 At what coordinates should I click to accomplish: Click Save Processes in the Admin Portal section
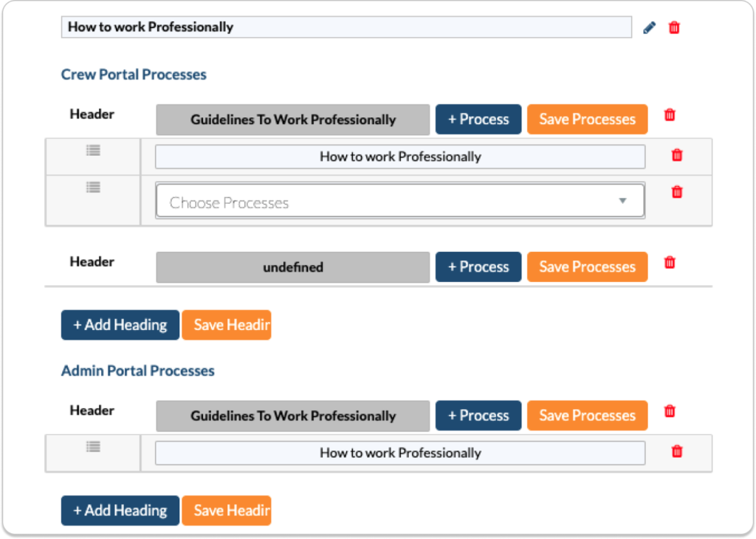[x=587, y=415]
